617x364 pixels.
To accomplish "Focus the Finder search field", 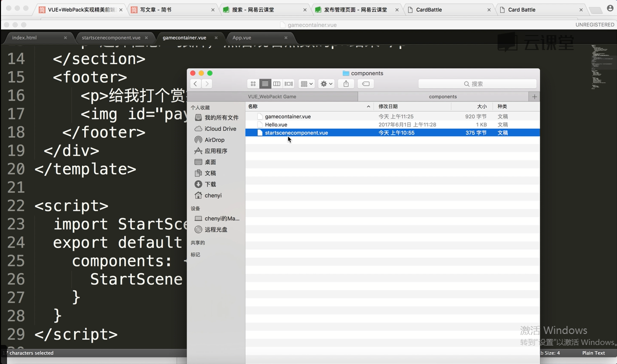I will 477,84.
